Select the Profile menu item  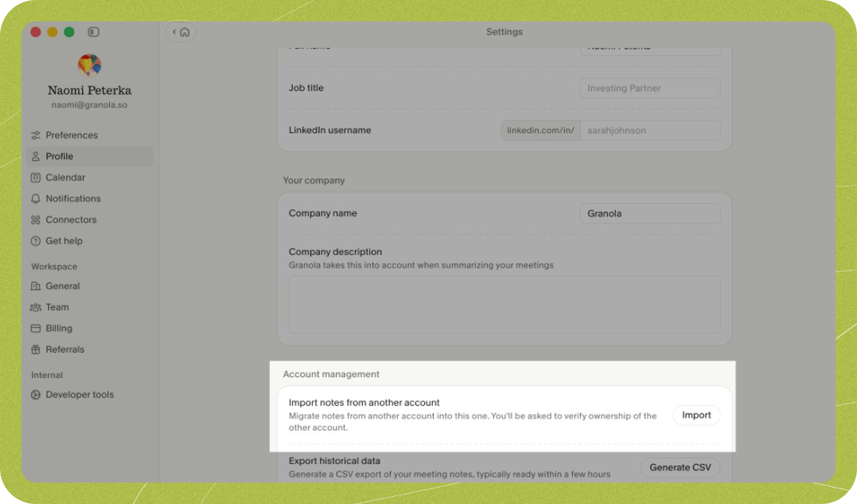click(x=89, y=156)
